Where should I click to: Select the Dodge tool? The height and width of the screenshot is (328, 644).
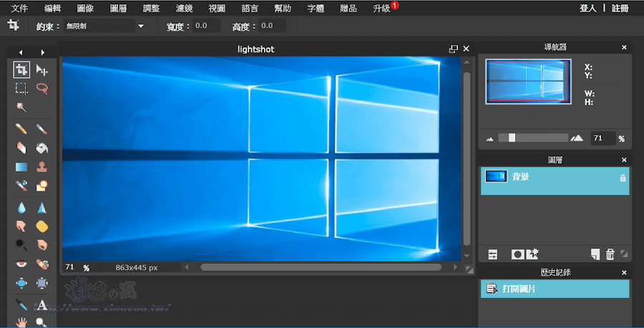point(21,245)
